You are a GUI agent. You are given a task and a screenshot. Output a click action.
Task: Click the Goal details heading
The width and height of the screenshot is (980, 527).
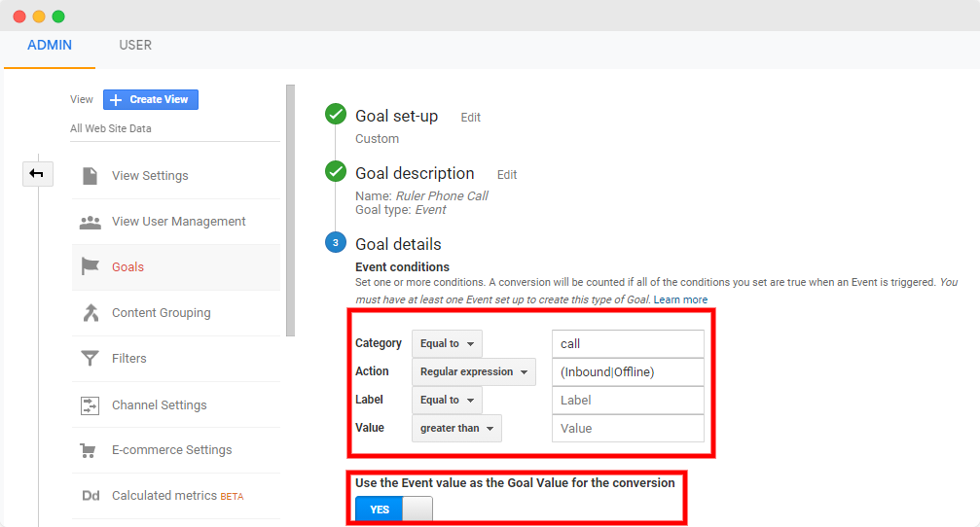point(398,244)
